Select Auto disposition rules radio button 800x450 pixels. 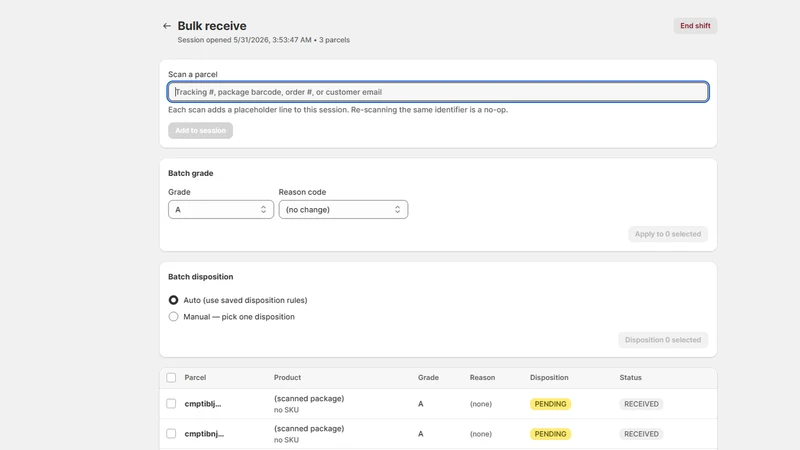coord(173,300)
